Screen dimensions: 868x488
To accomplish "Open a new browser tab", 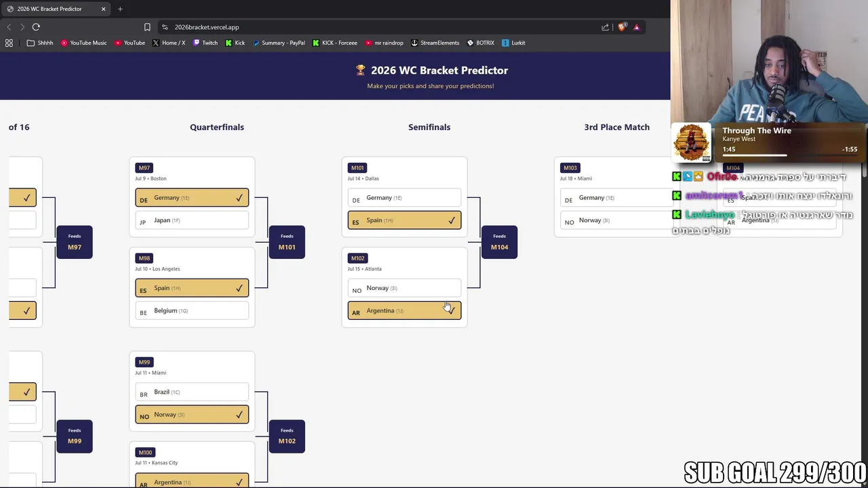I will (120, 9).
